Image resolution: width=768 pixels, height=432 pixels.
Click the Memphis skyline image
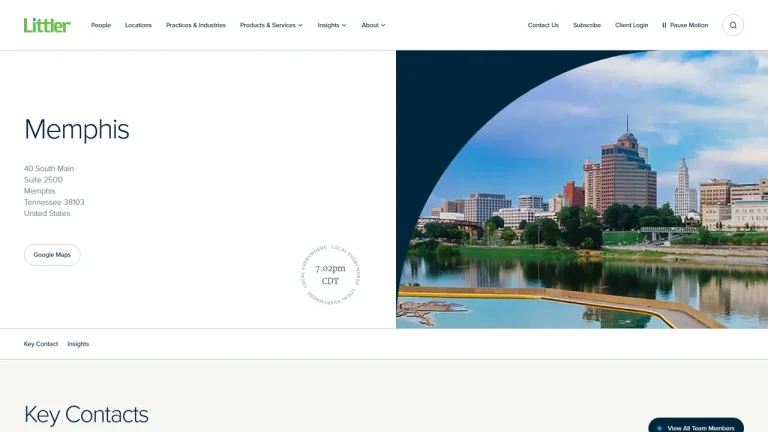(582, 189)
